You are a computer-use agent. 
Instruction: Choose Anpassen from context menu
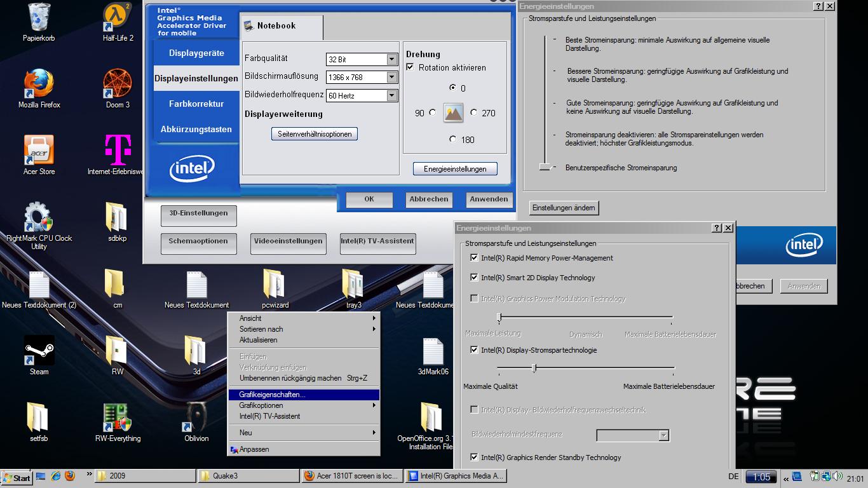coord(303,449)
